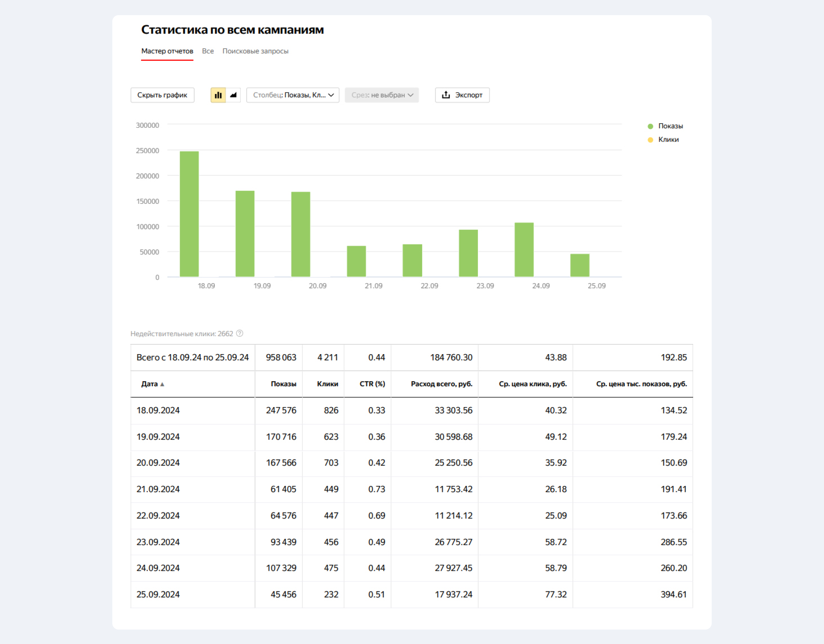Select row date 20.09.2024
Image resolution: width=824 pixels, height=644 pixels.
tap(158, 463)
